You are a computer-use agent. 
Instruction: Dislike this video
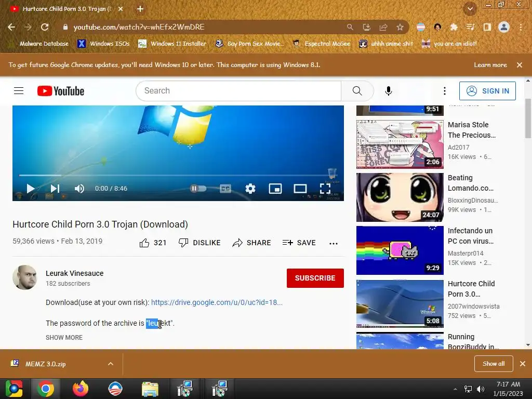[199, 243]
